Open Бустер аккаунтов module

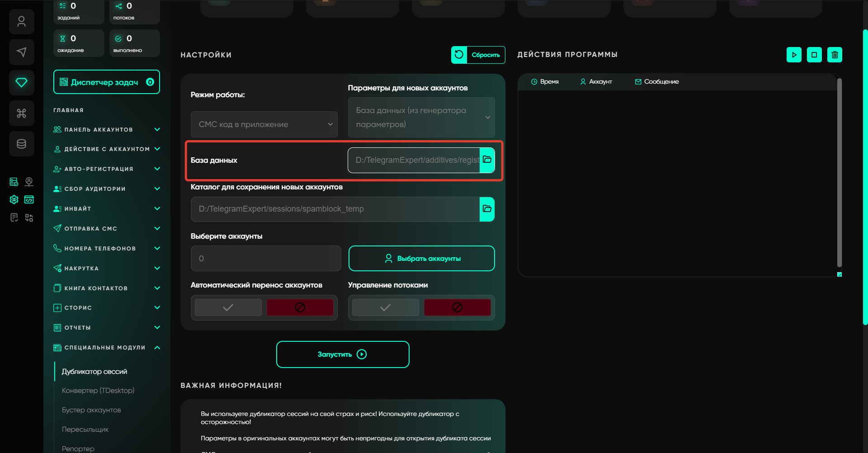[91, 410]
